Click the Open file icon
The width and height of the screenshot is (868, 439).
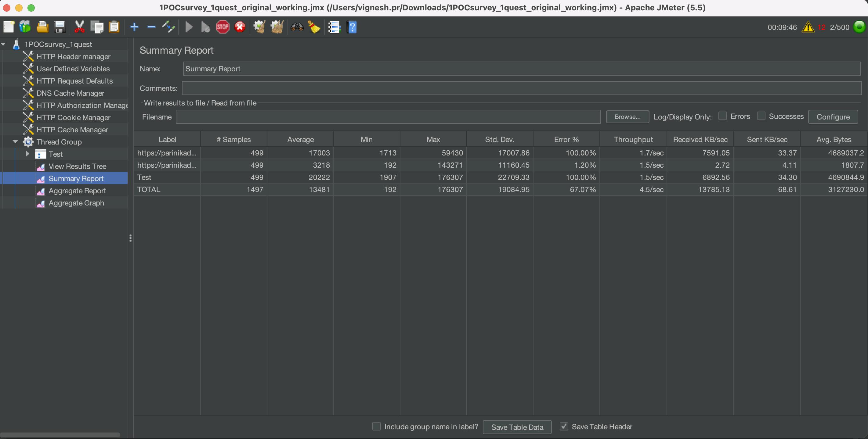click(42, 27)
